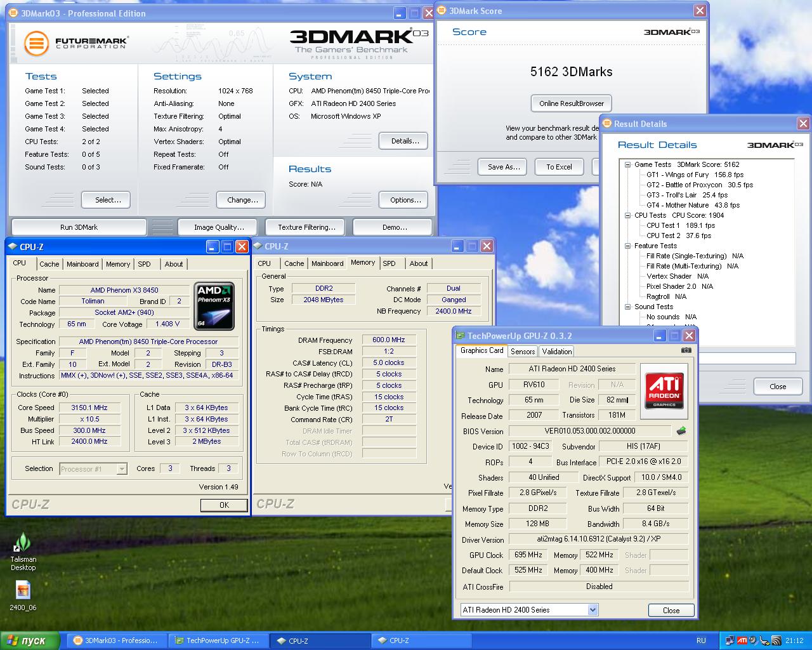The image size is (812, 650).
Task: Click Run 3DMark button
Action: (79, 227)
